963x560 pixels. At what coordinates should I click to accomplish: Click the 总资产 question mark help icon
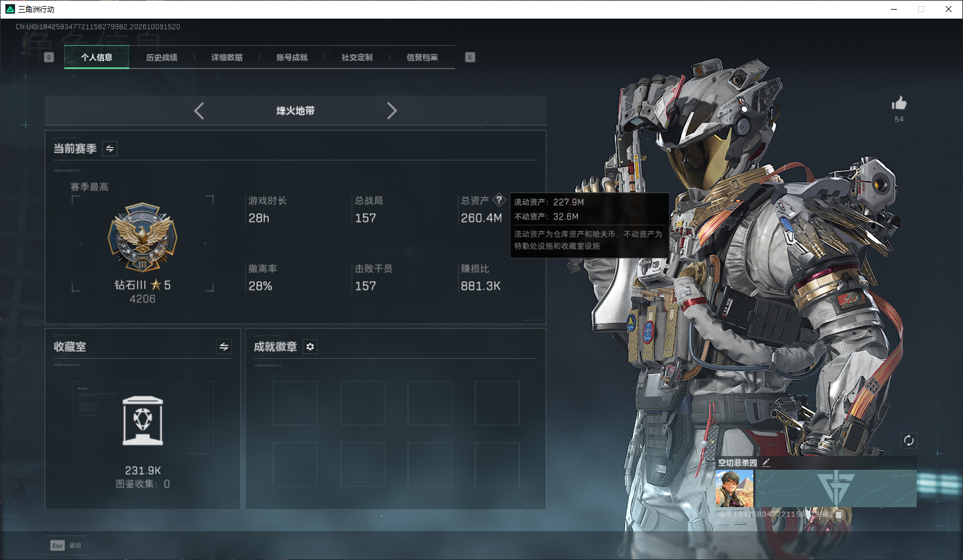click(499, 200)
